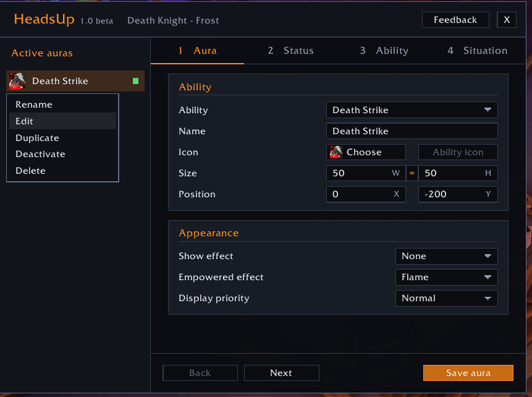Screen dimensions: 532x397
Task: Select the Death Strike aura row
Action: pos(75,81)
